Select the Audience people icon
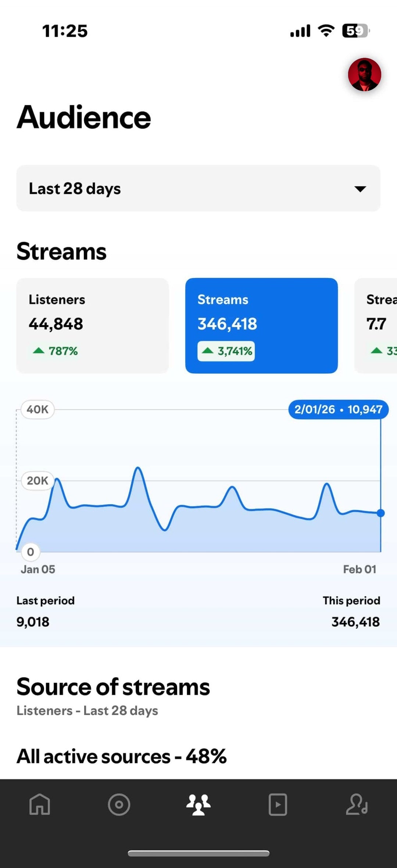Image resolution: width=397 pixels, height=868 pixels. 198,804
